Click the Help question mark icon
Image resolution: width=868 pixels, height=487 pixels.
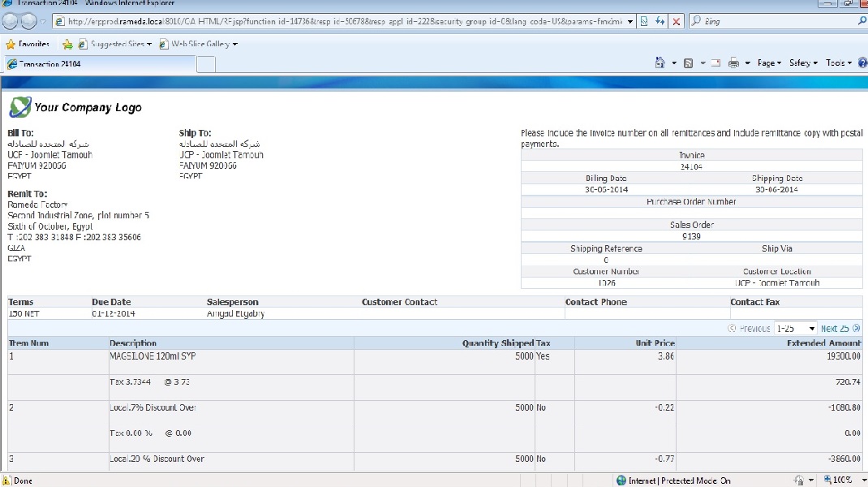tap(862, 63)
